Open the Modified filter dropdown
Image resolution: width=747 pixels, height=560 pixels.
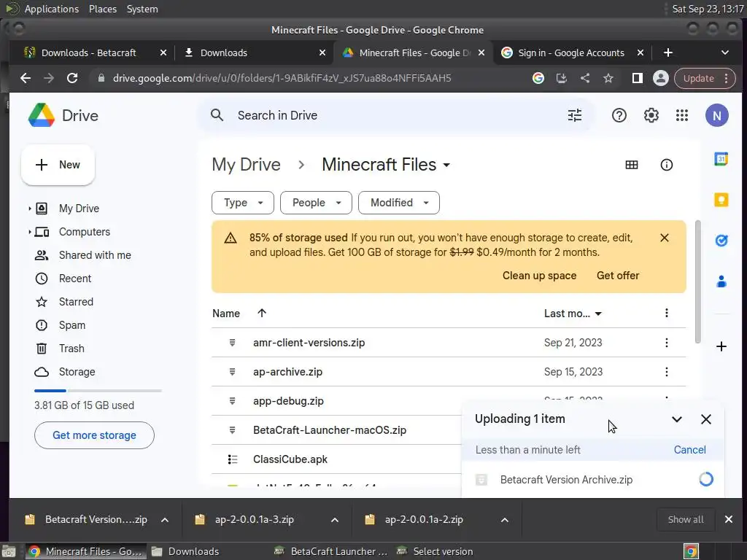[399, 203]
